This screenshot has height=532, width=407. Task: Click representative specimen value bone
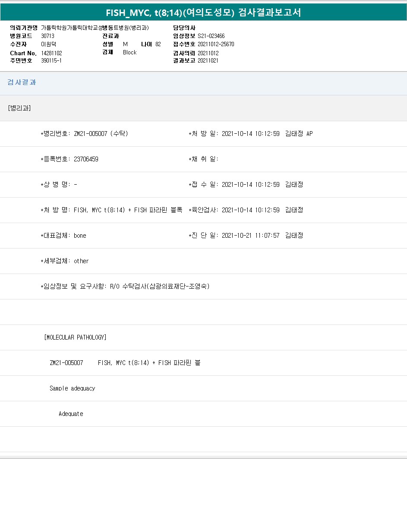(x=80, y=236)
